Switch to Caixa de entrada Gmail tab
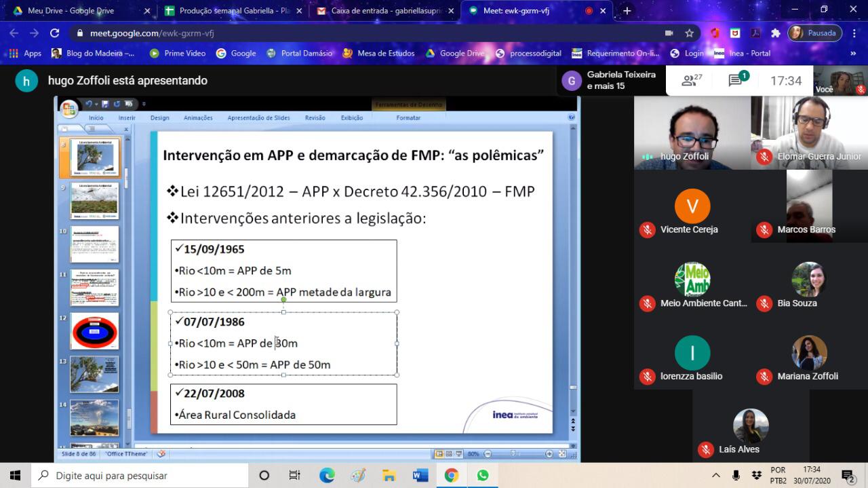 [x=383, y=11]
